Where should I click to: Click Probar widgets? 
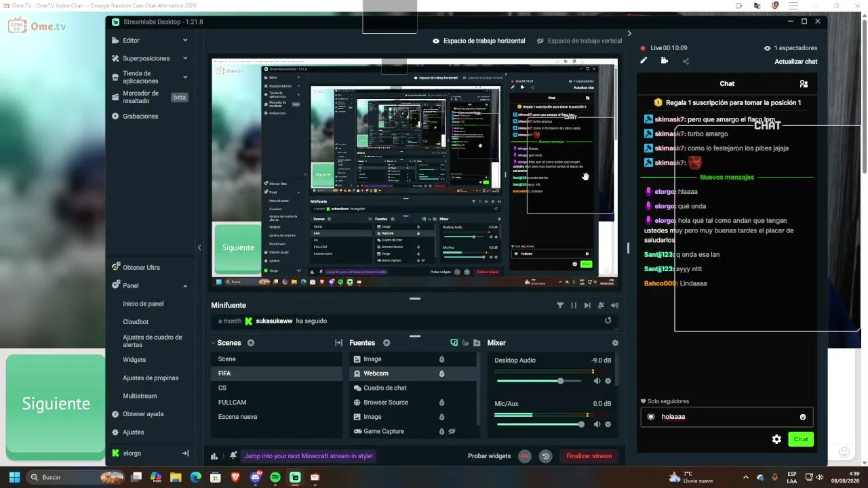point(489,456)
